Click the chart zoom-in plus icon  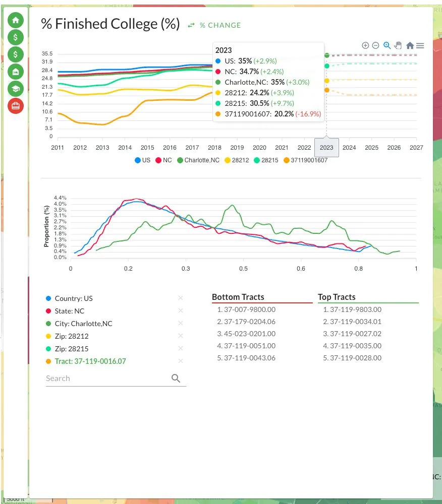(x=365, y=46)
